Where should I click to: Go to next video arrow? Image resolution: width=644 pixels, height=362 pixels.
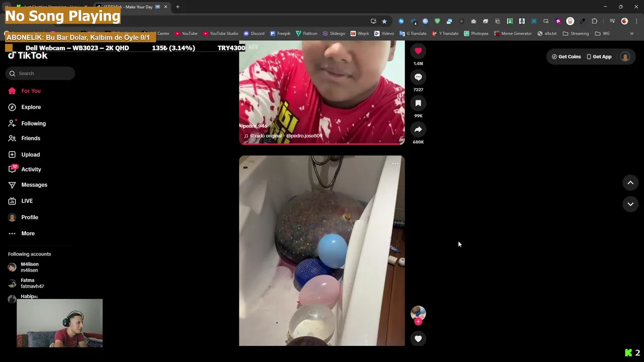(x=630, y=204)
